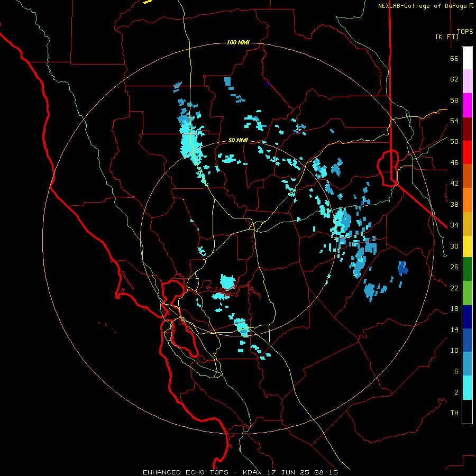Click the TH threshold legend label
476x476 pixels.
pyautogui.click(x=454, y=413)
